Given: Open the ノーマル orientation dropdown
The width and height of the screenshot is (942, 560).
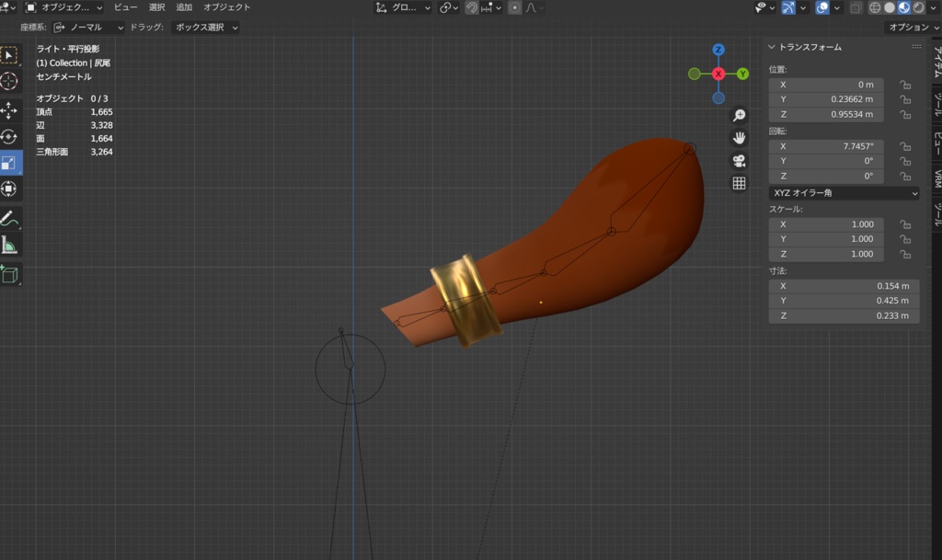Looking at the screenshot, I should point(88,27).
